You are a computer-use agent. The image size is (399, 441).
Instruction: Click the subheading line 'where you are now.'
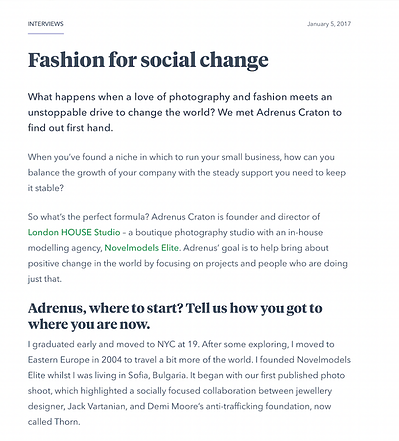point(89,324)
